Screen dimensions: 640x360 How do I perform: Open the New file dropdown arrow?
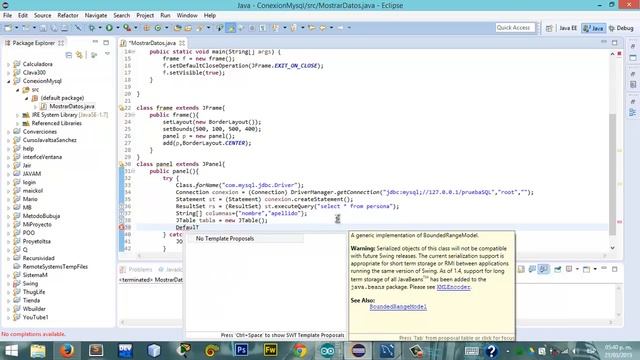coord(16,28)
